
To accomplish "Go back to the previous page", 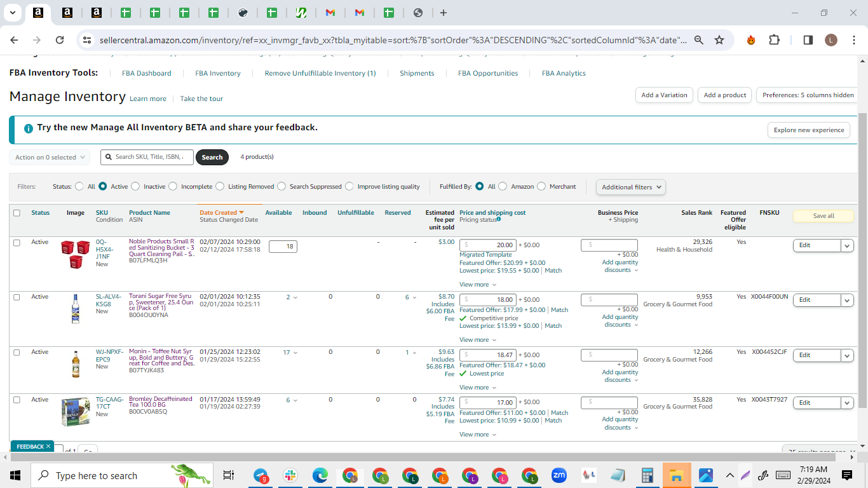I will (x=14, y=40).
